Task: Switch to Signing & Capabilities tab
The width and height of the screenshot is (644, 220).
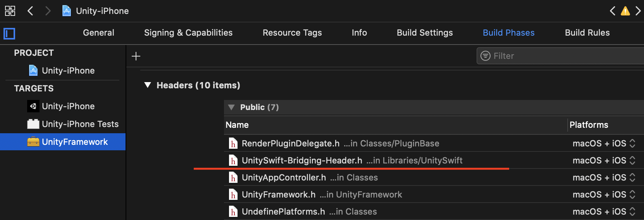Action: (x=188, y=33)
